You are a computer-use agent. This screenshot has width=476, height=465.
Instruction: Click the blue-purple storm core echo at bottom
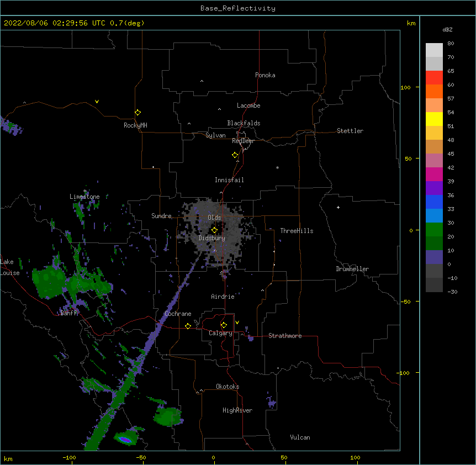[125, 440]
